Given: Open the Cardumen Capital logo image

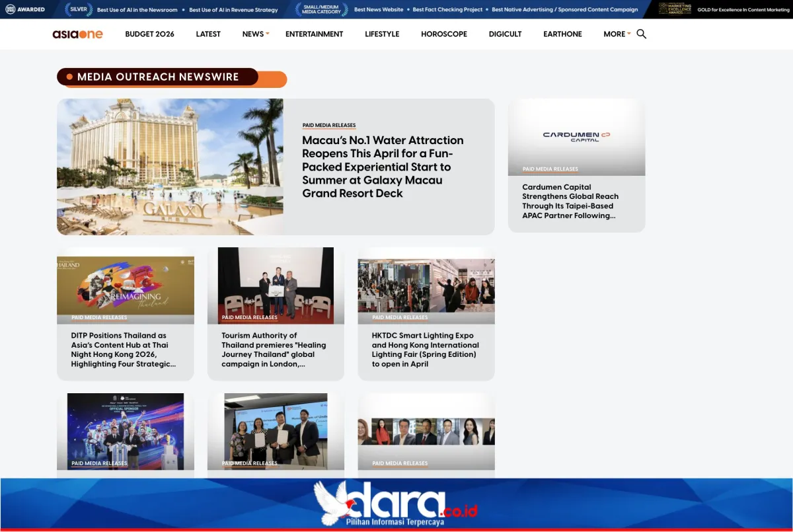Looking at the screenshot, I should pos(576,136).
